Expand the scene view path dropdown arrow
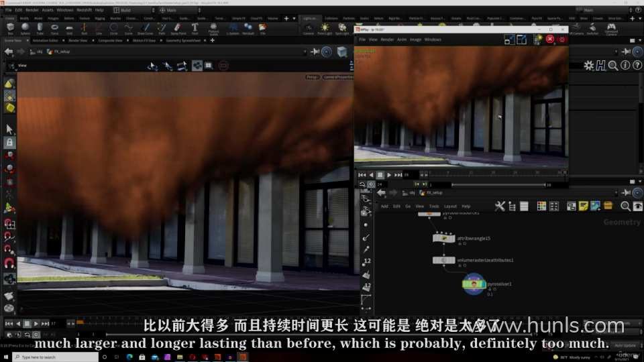 pos(305,52)
